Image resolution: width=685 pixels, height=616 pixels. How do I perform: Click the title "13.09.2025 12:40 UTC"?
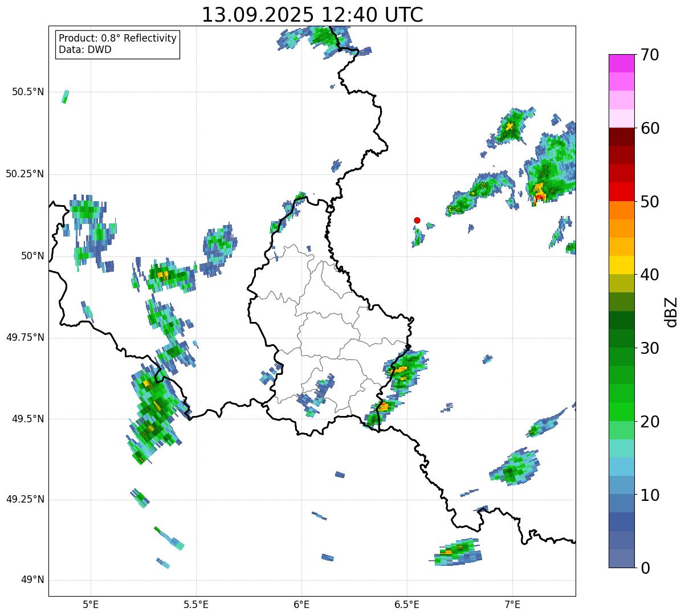(x=312, y=15)
